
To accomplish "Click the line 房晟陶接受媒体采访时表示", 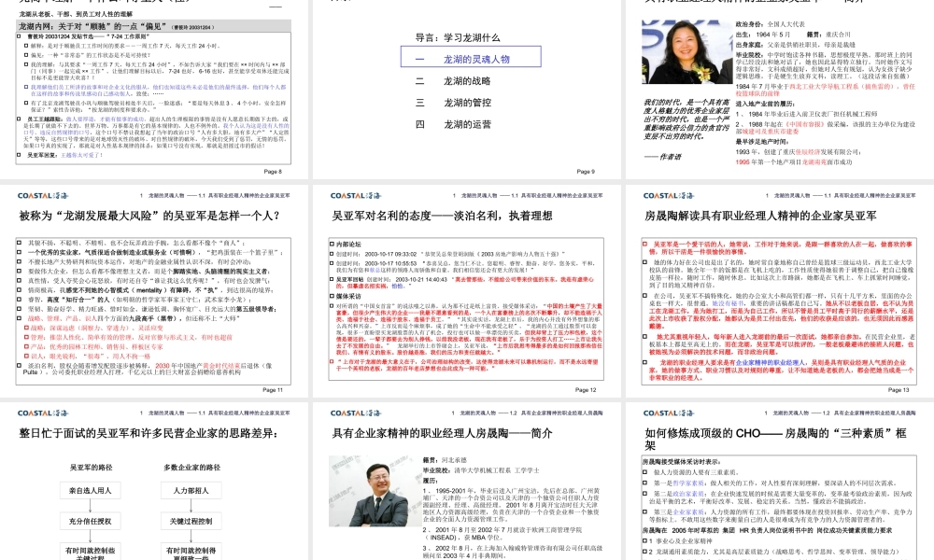I will point(681,461).
